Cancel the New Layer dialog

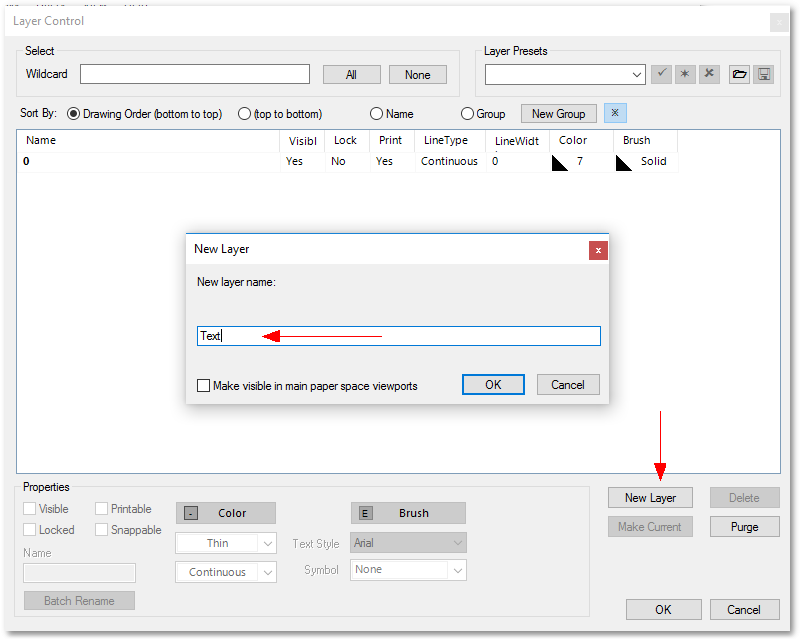[568, 385]
